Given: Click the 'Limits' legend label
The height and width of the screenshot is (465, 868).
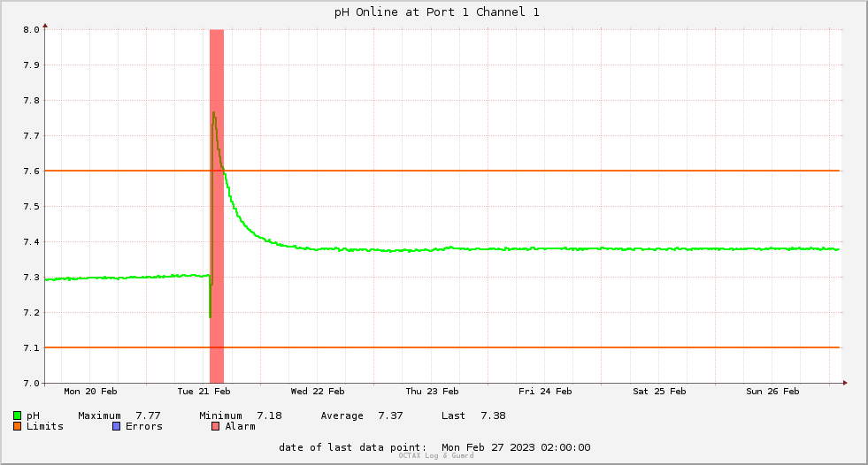Looking at the screenshot, I should 45,426.
